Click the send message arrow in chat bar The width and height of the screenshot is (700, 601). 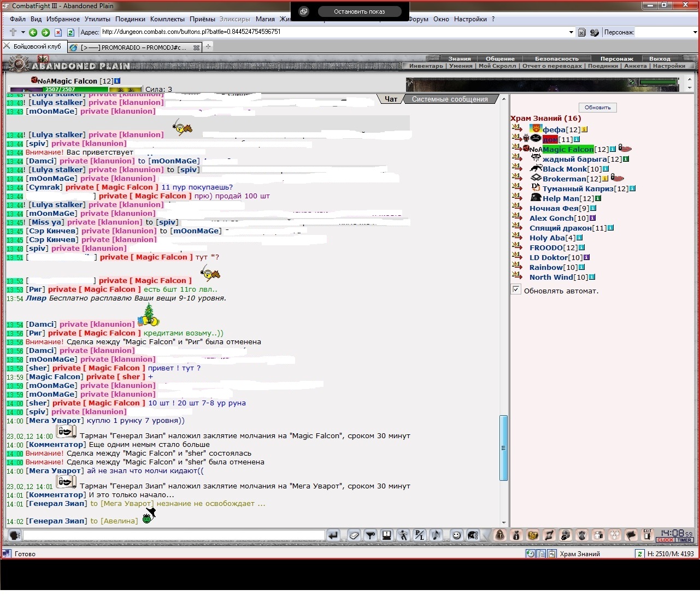tap(333, 535)
